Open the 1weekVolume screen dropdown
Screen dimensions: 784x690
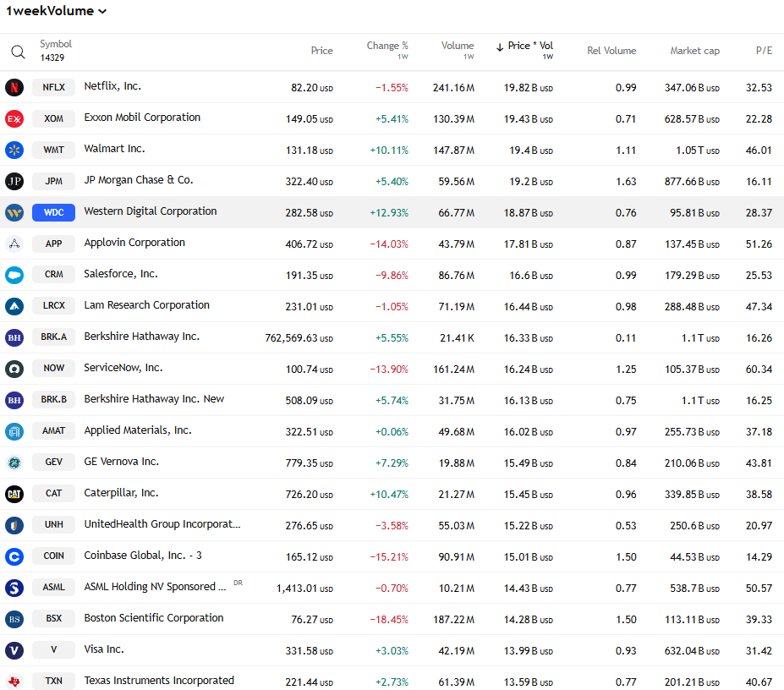click(x=56, y=11)
